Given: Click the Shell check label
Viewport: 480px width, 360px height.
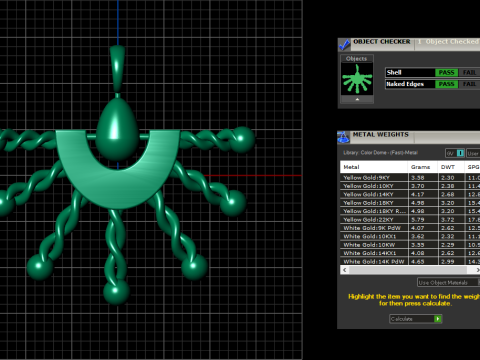Looking at the screenshot, I should 394,72.
